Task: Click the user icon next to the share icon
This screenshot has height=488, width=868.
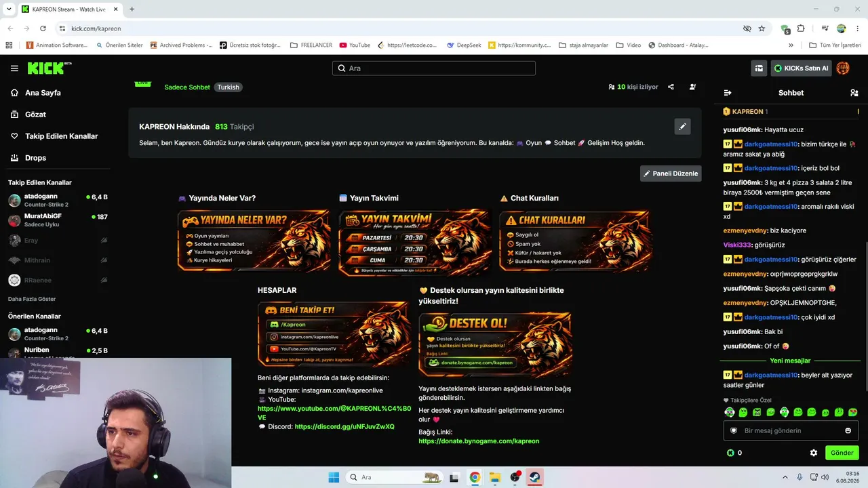Action: tap(692, 87)
